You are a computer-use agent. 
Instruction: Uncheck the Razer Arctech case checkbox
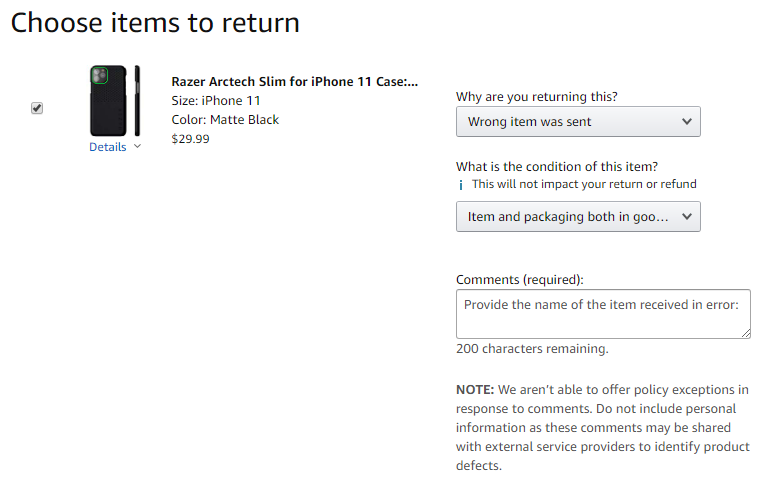pyautogui.click(x=37, y=108)
